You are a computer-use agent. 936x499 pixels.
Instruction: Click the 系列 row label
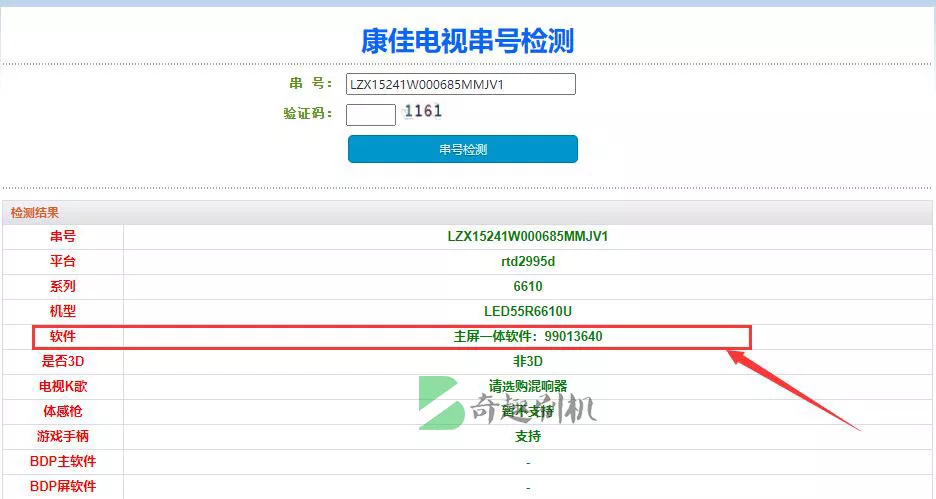coord(63,287)
